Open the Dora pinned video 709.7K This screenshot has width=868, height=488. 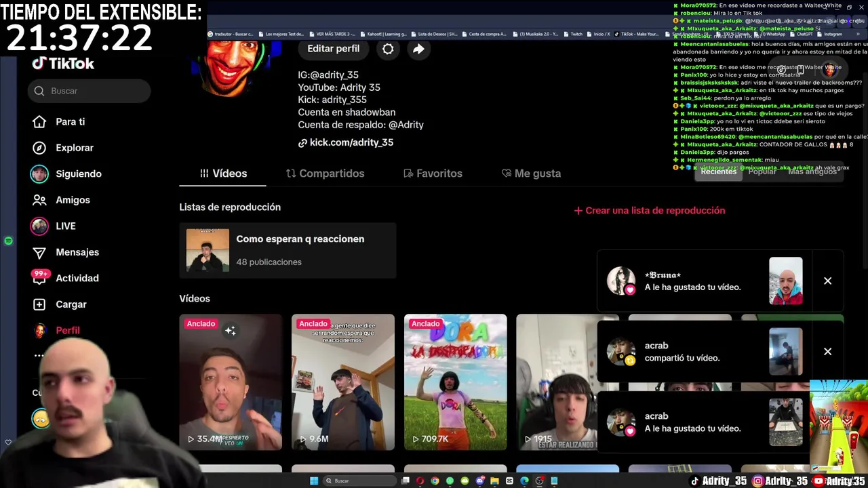coord(455,382)
